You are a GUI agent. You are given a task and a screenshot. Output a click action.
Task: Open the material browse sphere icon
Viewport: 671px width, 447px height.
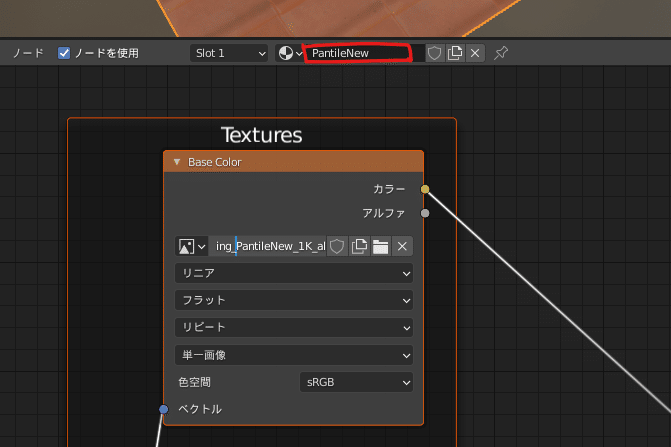click(290, 53)
